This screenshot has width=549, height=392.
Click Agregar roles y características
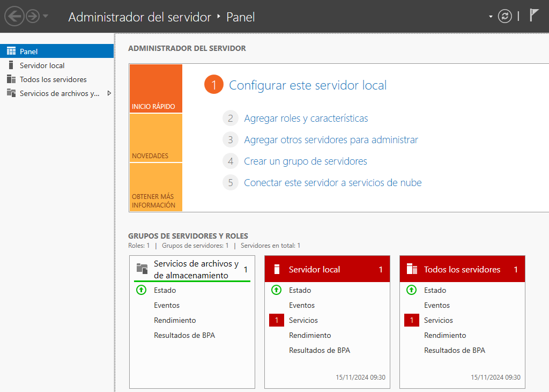point(306,119)
